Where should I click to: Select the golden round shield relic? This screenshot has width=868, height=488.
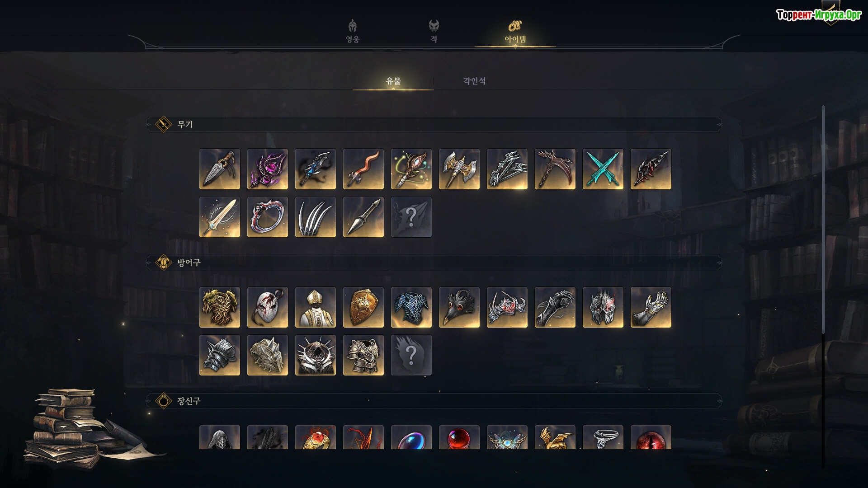[363, 307]
